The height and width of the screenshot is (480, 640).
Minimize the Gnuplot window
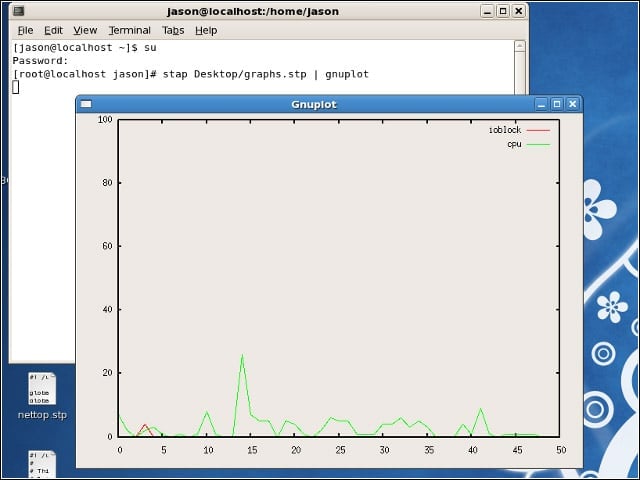pyautogui.click(x=541, y=104)
